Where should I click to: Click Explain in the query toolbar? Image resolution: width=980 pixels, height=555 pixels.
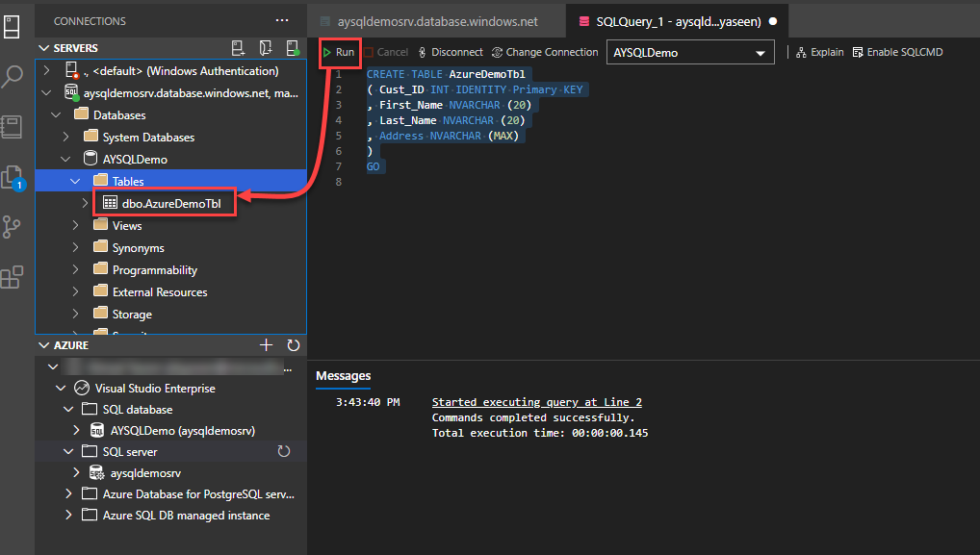pos(819,52)
